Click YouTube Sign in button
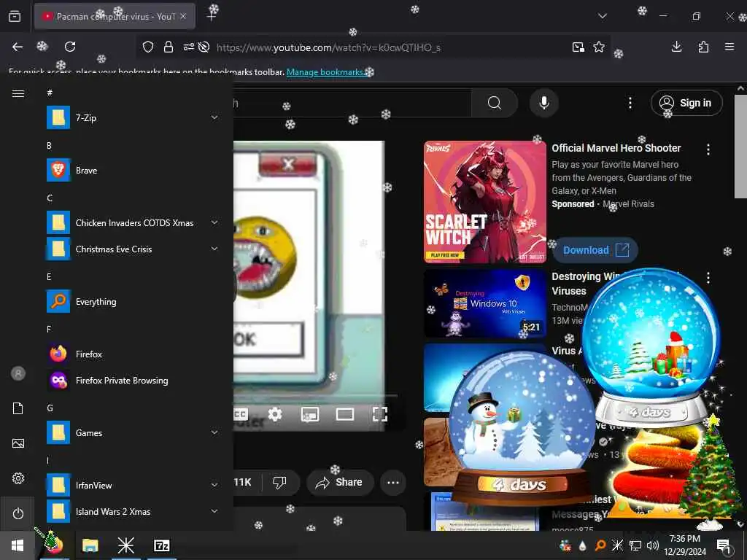This screenshot has height=560, width=747. [686, 103]
